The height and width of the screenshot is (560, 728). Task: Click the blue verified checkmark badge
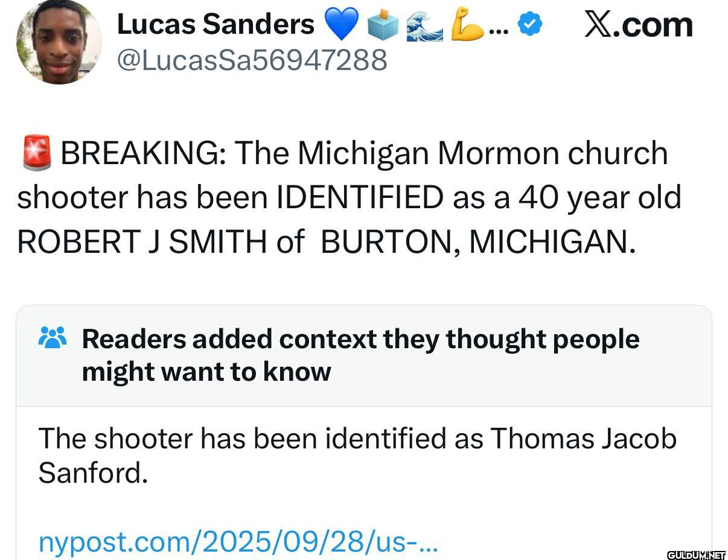530,25
